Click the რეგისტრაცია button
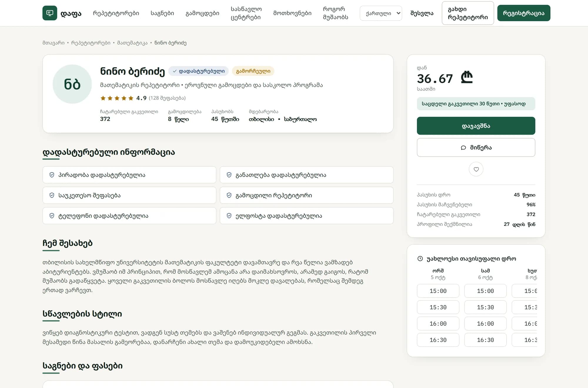Image resolution: width=588 pixels, height=388 pixels. tap(524, 13)
